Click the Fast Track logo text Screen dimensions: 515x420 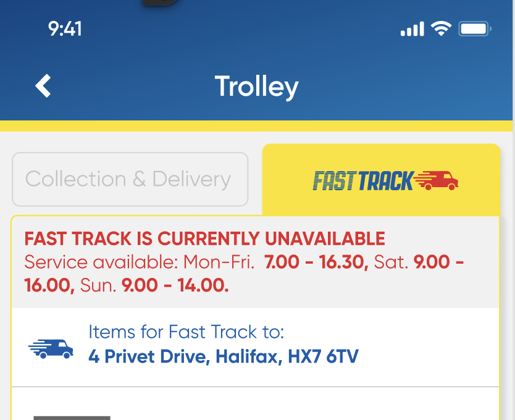(x=362, y=181)
